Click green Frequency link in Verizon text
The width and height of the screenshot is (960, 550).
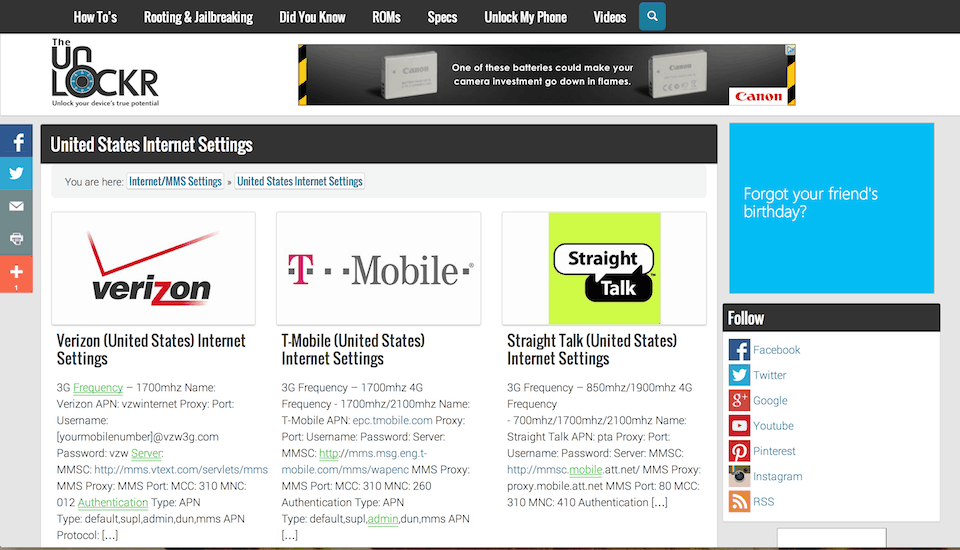98,388
